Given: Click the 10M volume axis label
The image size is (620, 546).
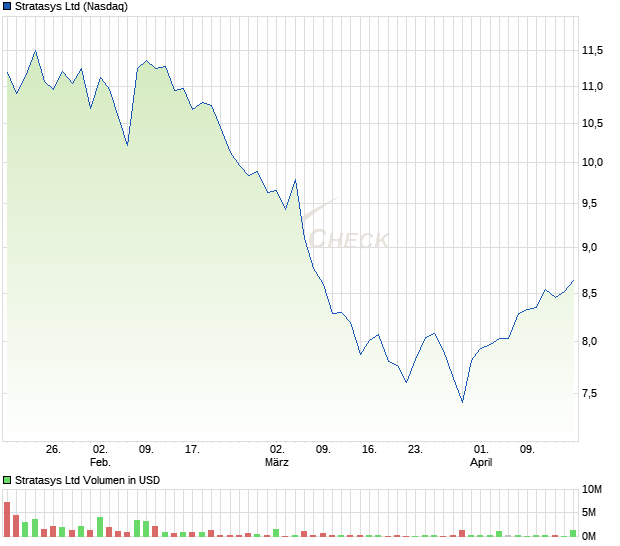Looking at the screenshot, I should point(592,489).
